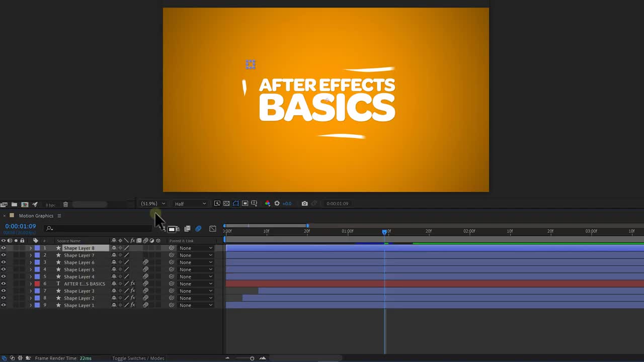Hide the AFTER E...S BASICS text layer eye
Screen dimensions: 644x362
pos(4,284)
